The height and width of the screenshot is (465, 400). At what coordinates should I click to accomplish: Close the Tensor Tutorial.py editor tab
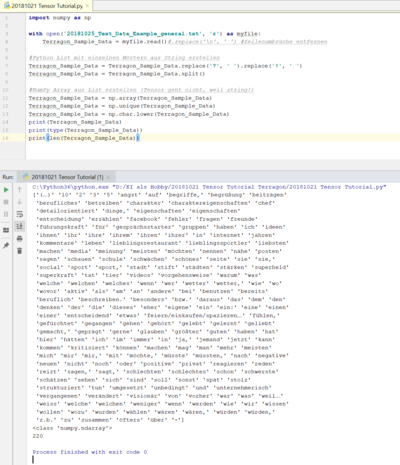pyautogui.click(x=87, y=6)
